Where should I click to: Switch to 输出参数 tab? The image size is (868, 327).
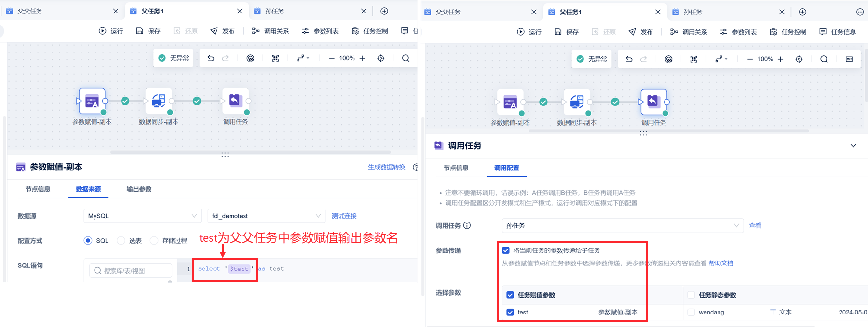pyautogui.click(x=139, y=189)
